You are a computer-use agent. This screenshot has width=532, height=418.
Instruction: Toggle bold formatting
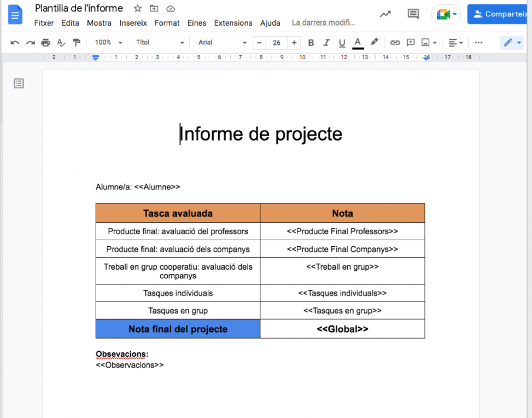311,43
